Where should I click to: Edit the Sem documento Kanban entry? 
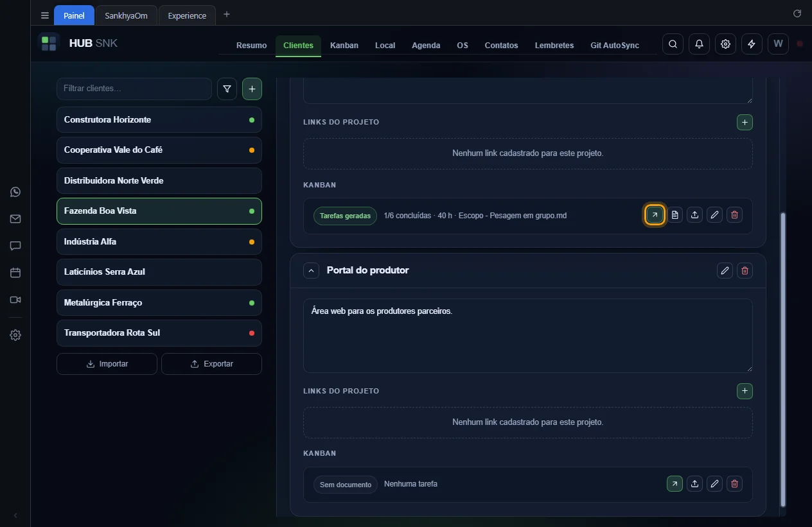[x=714, y=484]
